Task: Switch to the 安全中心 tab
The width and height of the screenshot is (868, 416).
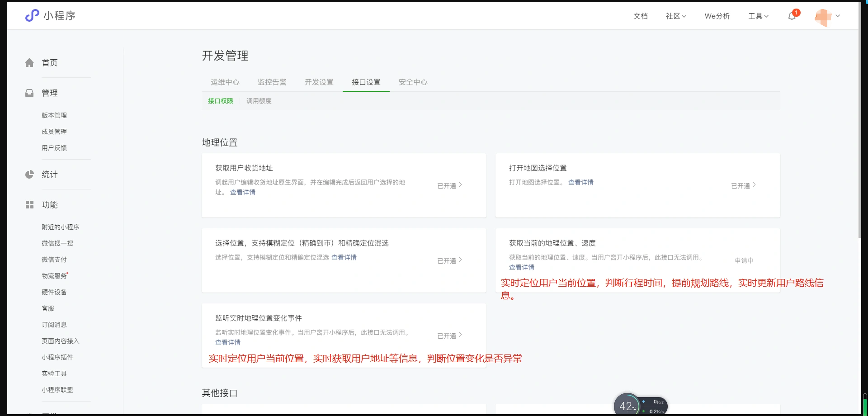Action: [x=413, y=82]
